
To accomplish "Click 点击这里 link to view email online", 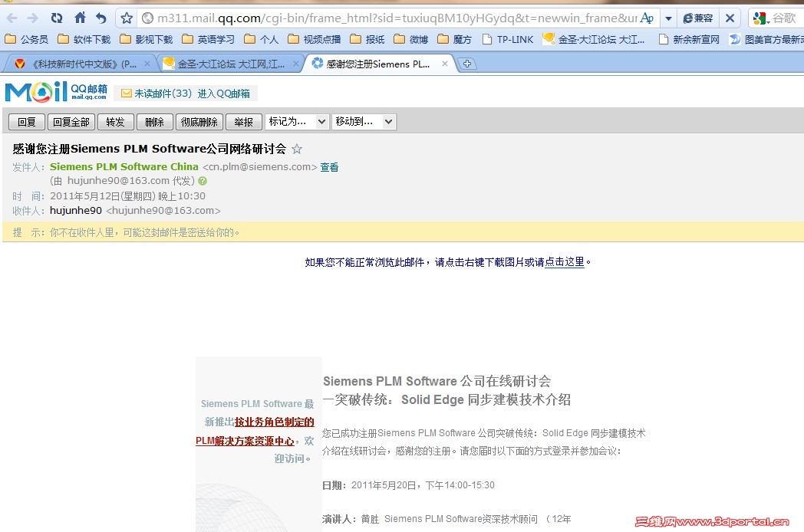I will [565, 262].
